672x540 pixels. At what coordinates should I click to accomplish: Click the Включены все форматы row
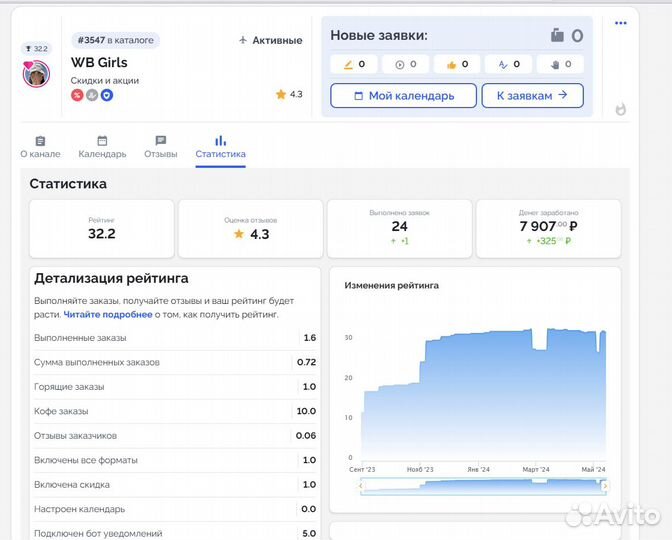click(x=175, y=460)
